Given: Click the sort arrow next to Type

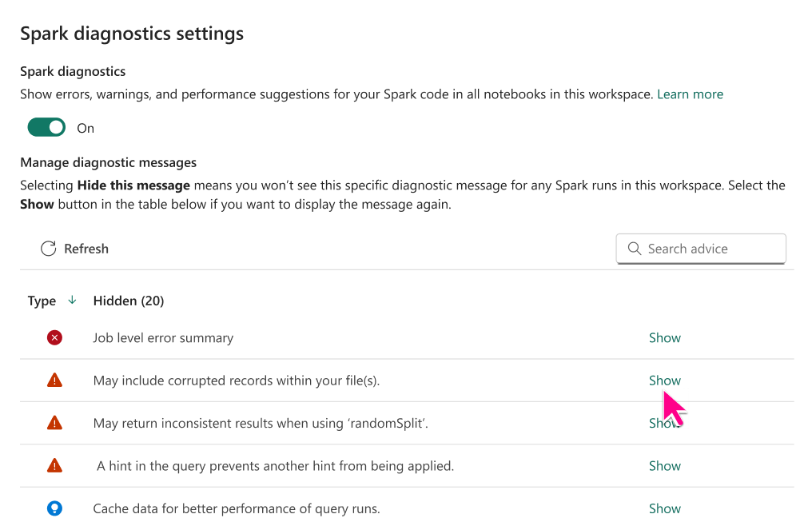Looking at the screenshot, I should pyautogui.click(x=72, y=300).
